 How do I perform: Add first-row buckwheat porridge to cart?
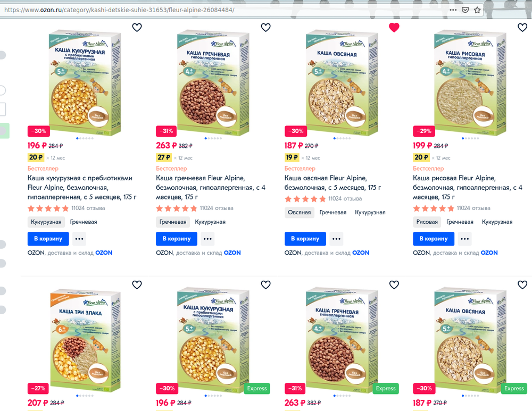177,239
